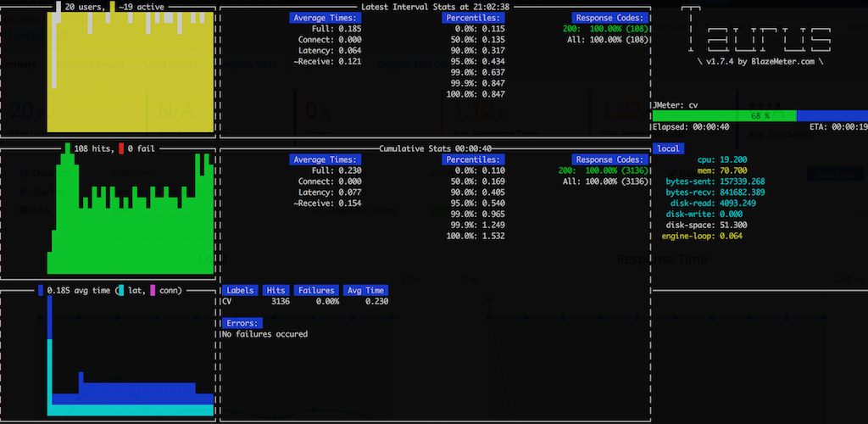Click the blue avg time legend swatch
This screenshot has height=424, width=868.
pyautogui.click(x=41, y=291)
